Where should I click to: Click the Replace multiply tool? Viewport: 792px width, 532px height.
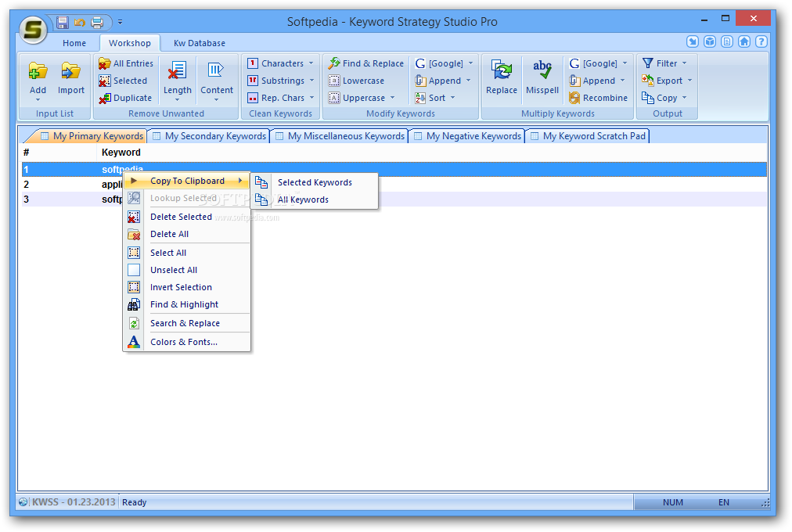click(502, 77)
